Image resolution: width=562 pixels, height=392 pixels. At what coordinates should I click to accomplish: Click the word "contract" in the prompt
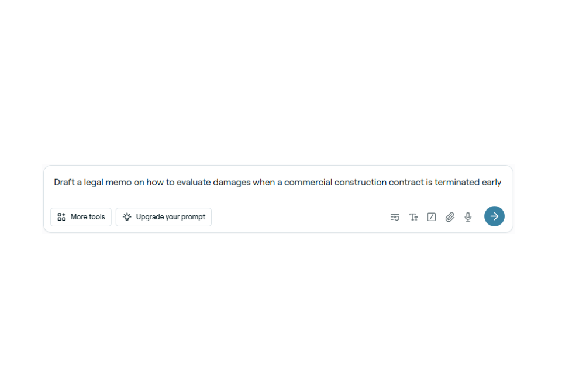[x=406, y=183]
